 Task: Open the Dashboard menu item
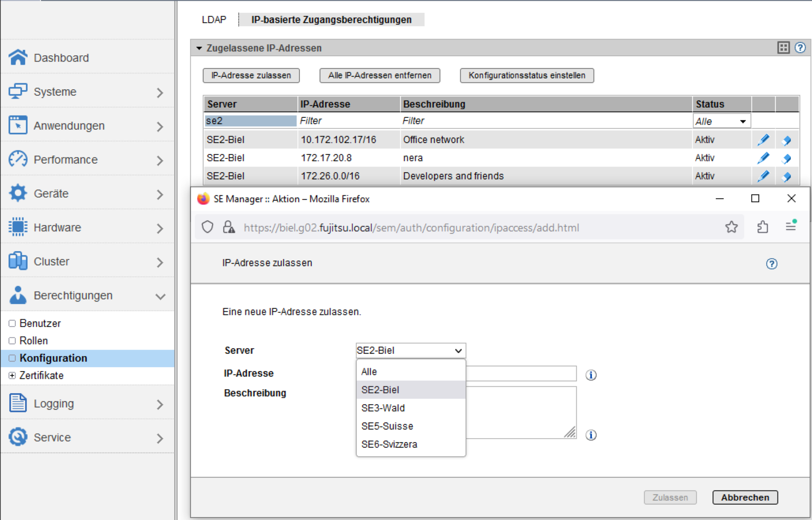pyautogui.click(x=61, y=58)
